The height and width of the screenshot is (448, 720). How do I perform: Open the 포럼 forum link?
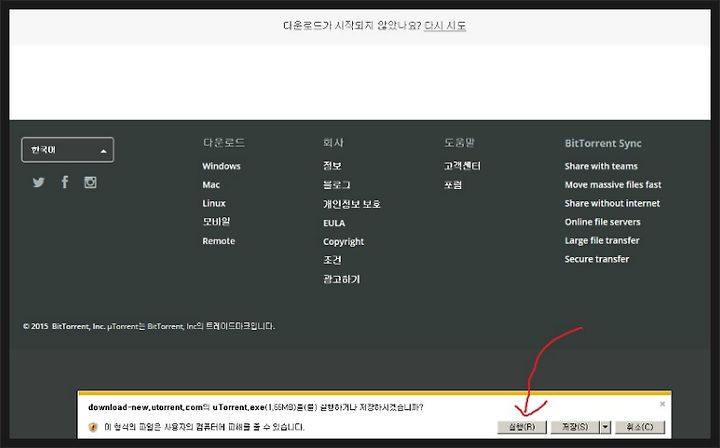(453, 185)
